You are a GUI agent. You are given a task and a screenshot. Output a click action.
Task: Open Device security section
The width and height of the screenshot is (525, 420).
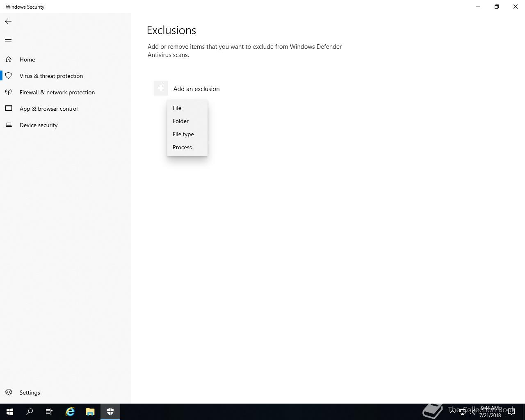click(66, 125)
